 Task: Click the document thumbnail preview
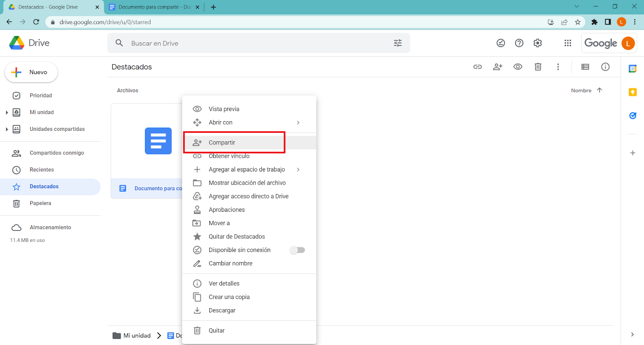(147, 141)
